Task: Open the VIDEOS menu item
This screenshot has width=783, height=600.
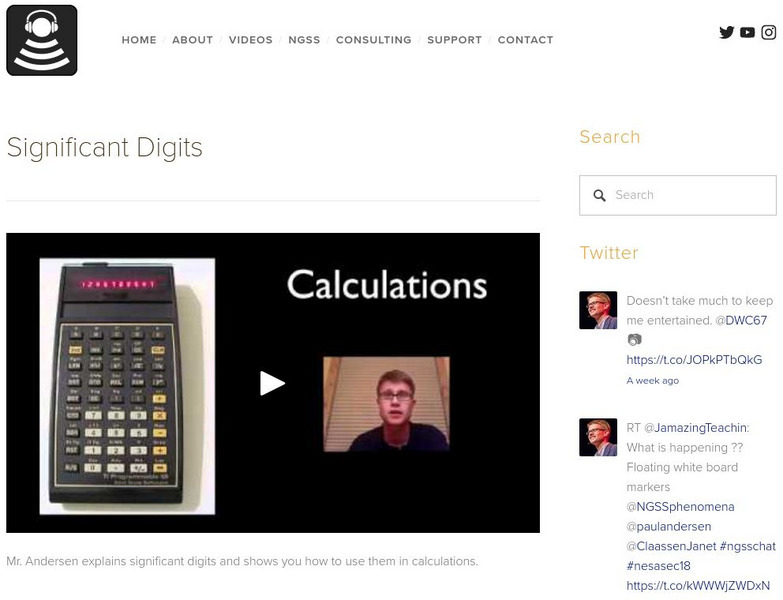Action: (251, 40)
